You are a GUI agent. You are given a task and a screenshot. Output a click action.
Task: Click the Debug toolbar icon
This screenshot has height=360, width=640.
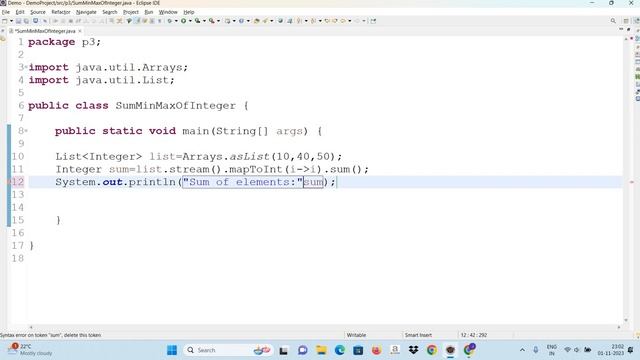pyautogui.click(x=169, y=21)
